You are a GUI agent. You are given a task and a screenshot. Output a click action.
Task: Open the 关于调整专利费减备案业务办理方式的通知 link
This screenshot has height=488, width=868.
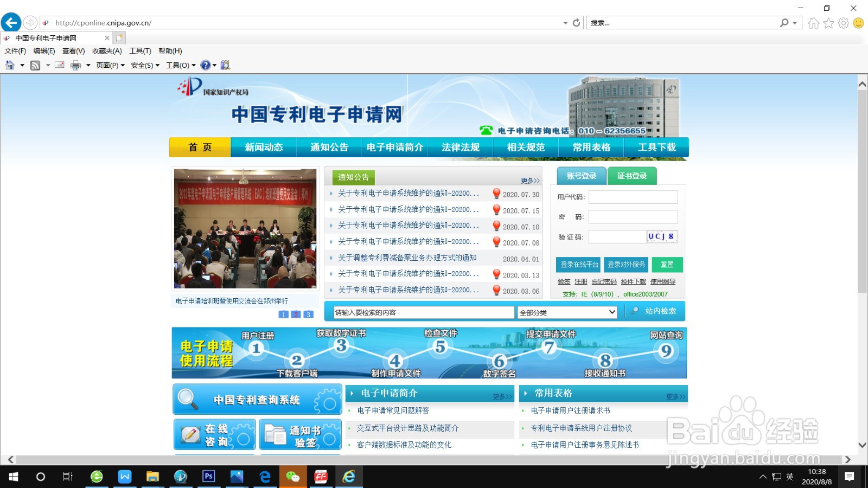tap(407, 258)
